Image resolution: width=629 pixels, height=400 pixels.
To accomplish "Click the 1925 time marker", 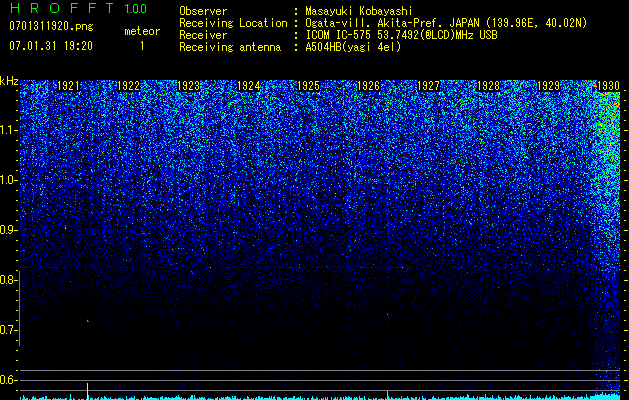I will (x=308, y=86).
